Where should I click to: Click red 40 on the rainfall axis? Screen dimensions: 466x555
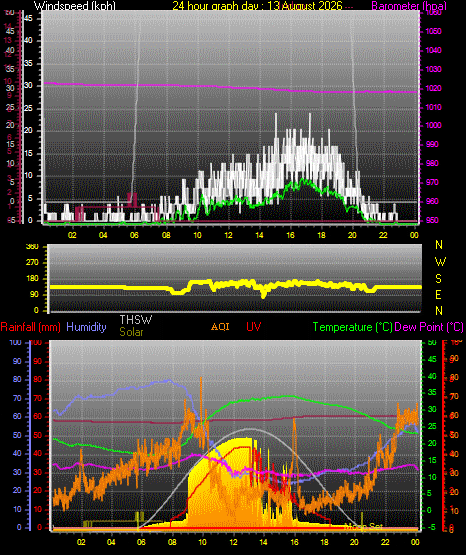[x=38, y=453]
